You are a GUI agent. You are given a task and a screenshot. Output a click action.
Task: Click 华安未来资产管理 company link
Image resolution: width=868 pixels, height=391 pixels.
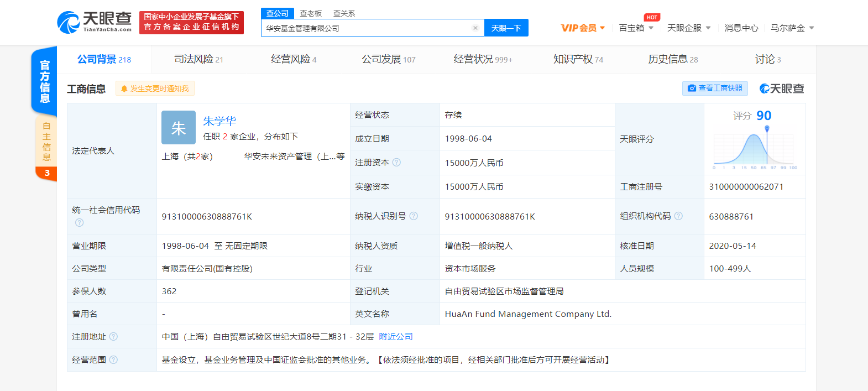[x=294, y=157]
